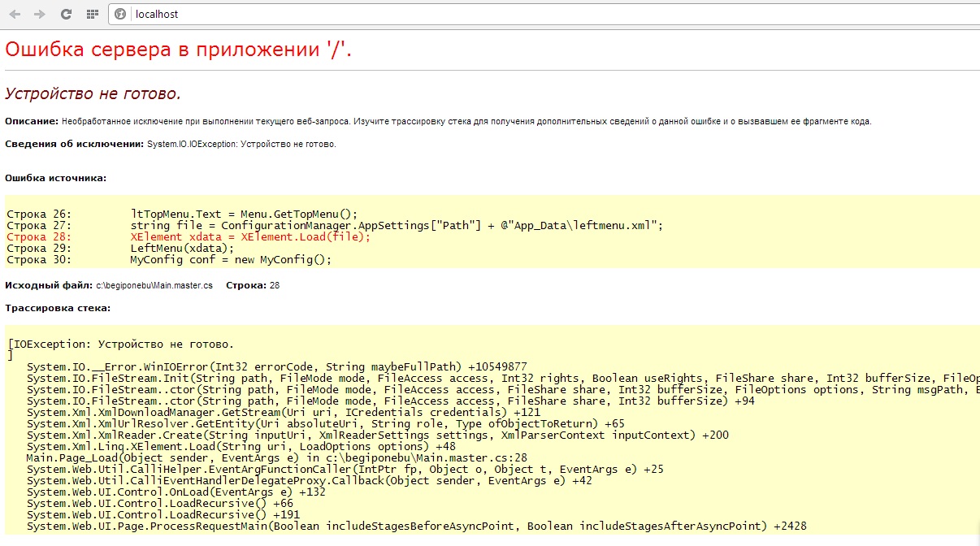The image size is (980, 546).
Task: Open the apps grid icon
Action: click(92, 14)
